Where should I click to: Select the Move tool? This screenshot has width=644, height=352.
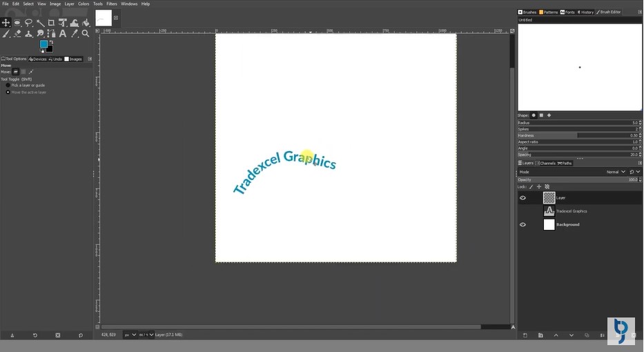pos(6,23)
